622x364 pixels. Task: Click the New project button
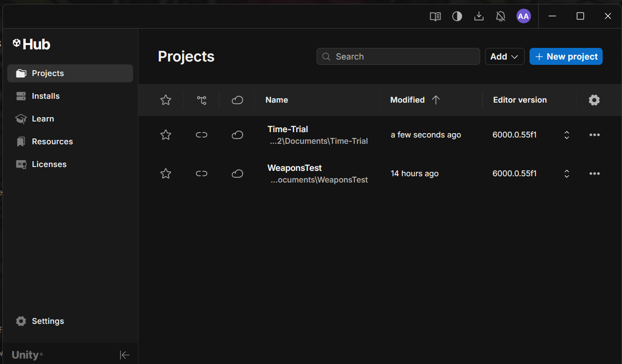point(566,57)
